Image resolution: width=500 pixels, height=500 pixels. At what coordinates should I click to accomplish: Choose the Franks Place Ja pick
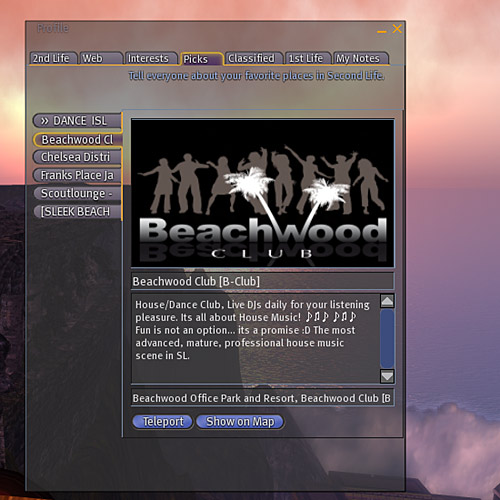(77, 175)
